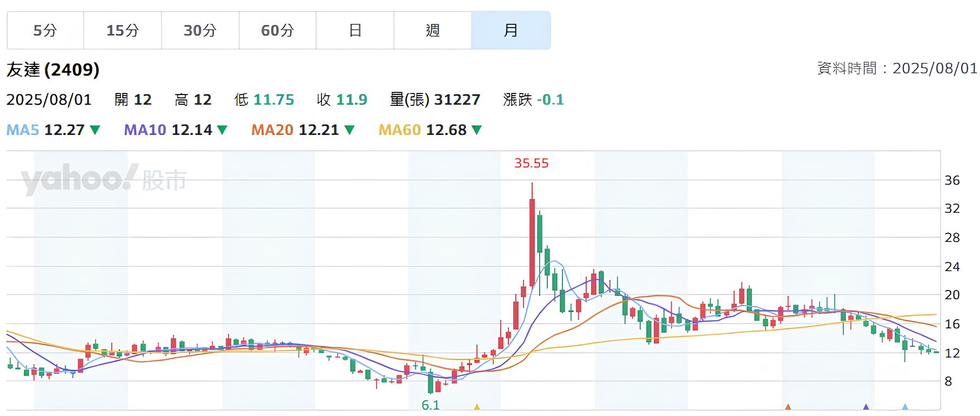Click the selected monthly 月 tab

(x=511, y=30)
